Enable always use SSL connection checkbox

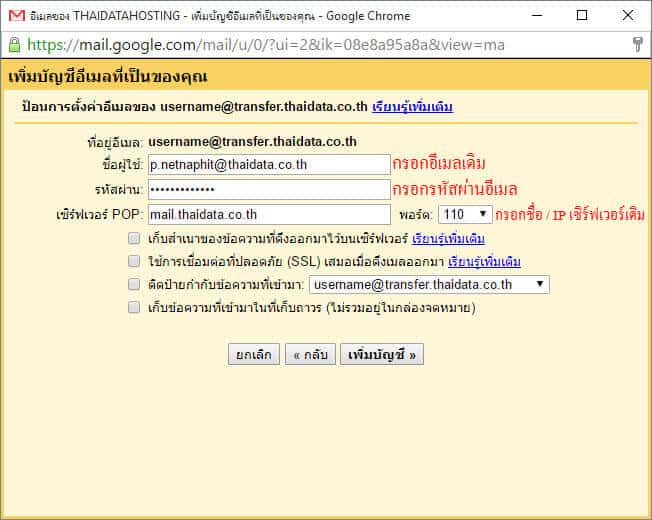[134, 261]
